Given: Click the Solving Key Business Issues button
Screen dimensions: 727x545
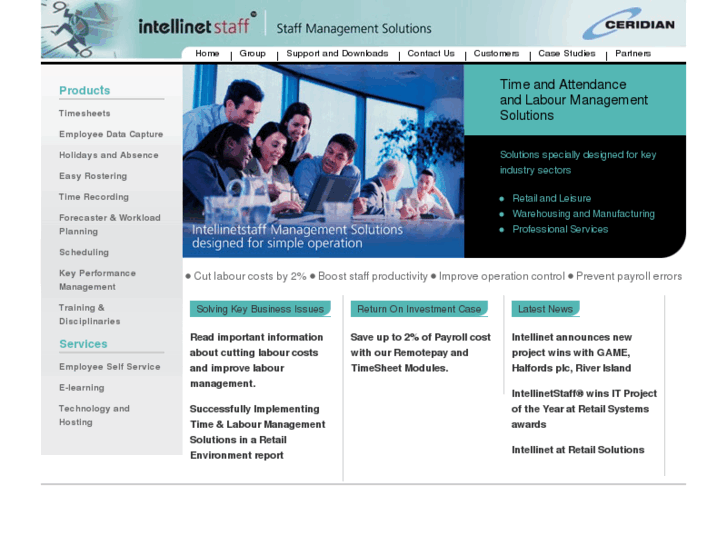Looking at the screenshot, I should [260, 310].
